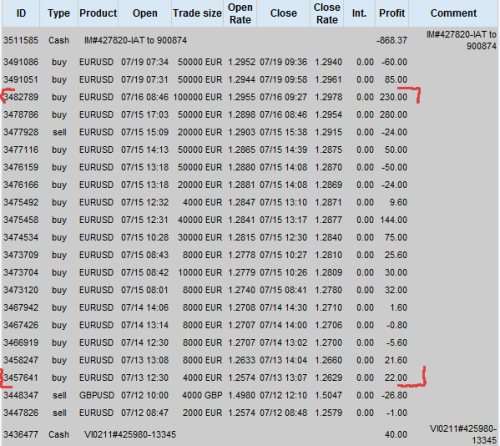
Task: Click the 100000 EUR trade size cell
Action: (x=197, y=97)
